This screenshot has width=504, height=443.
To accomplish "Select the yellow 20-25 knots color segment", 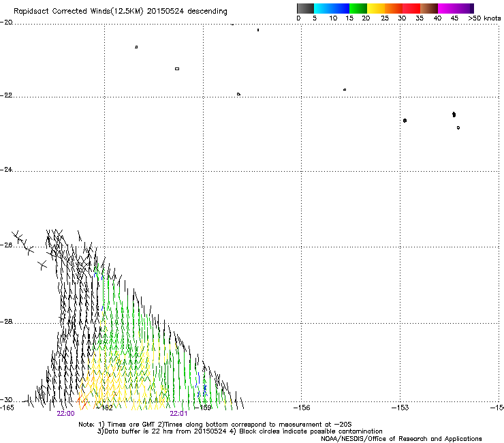I will click(376, 8).
